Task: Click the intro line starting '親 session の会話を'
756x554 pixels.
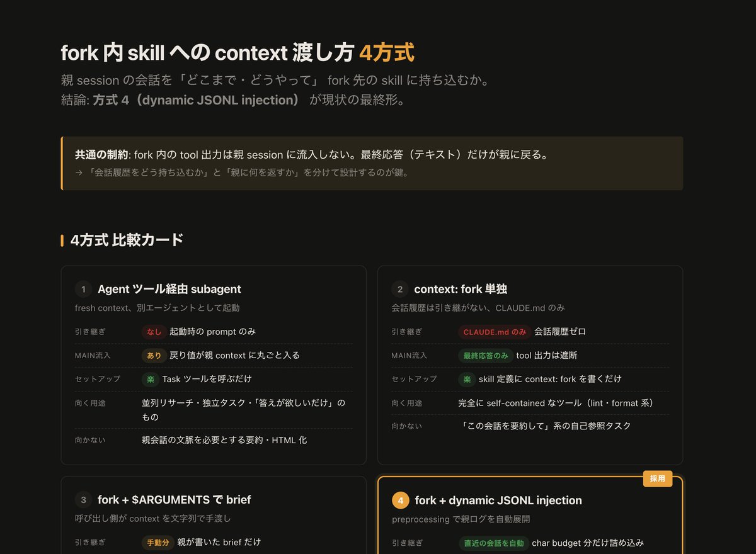Action: click(x=275, y=81)
